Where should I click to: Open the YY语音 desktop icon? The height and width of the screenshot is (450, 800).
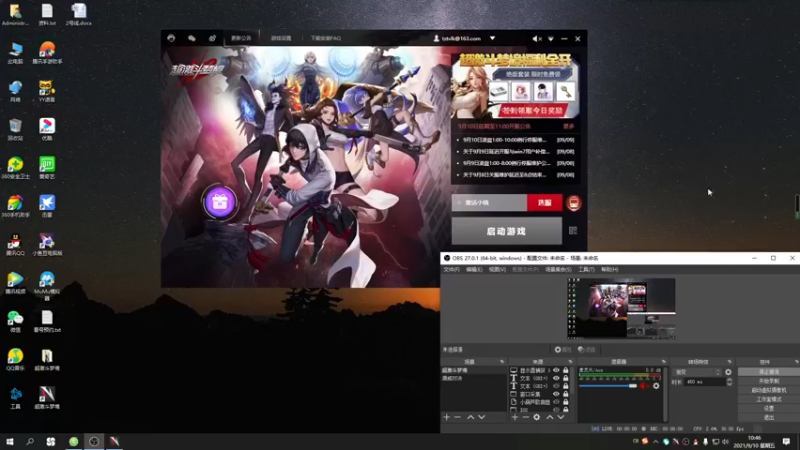click(47, 91)
